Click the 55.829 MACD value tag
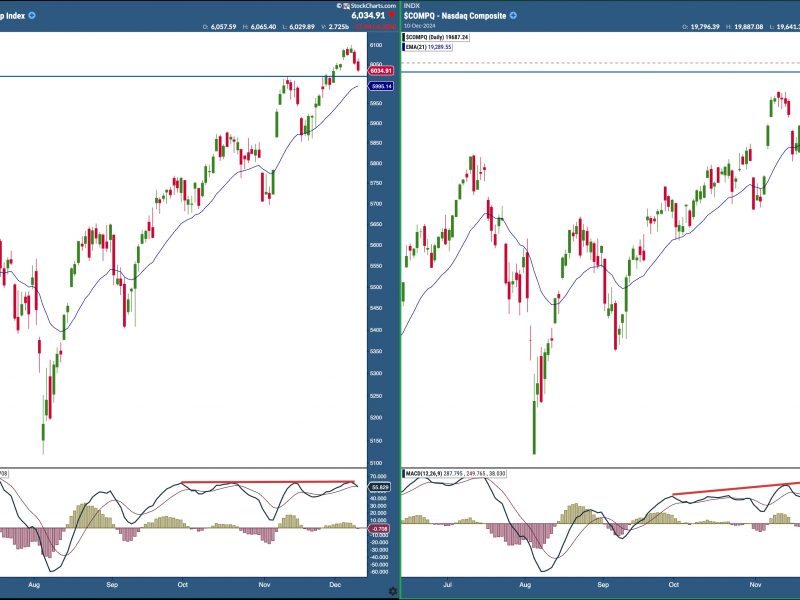Screen dimensions: 800x600 (380, 487)
